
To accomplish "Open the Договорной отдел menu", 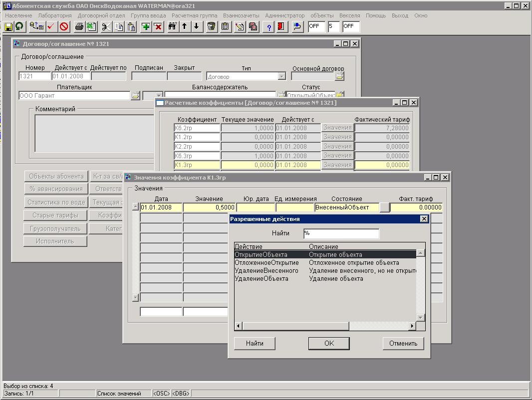I will pyautogui.click(x=101, y=15).
